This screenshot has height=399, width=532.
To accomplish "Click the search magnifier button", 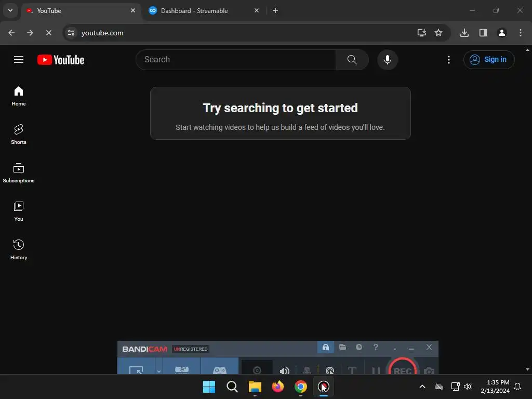I will (x=352, y=60).
